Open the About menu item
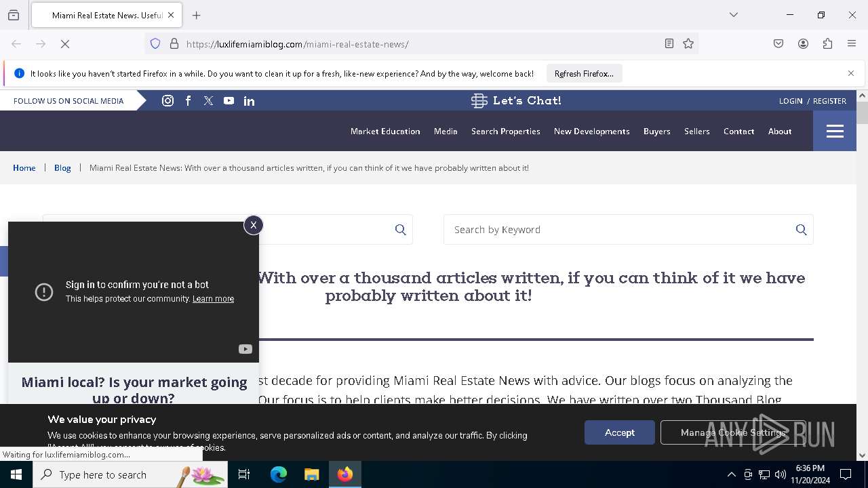The image size is (868, 488). coord(780,131)
